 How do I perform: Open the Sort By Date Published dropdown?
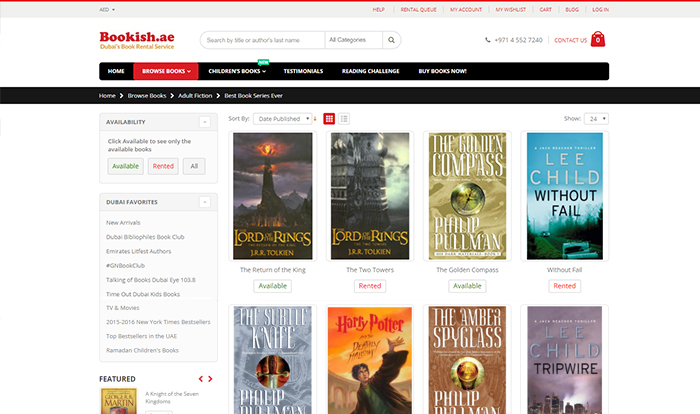(283, 119)
